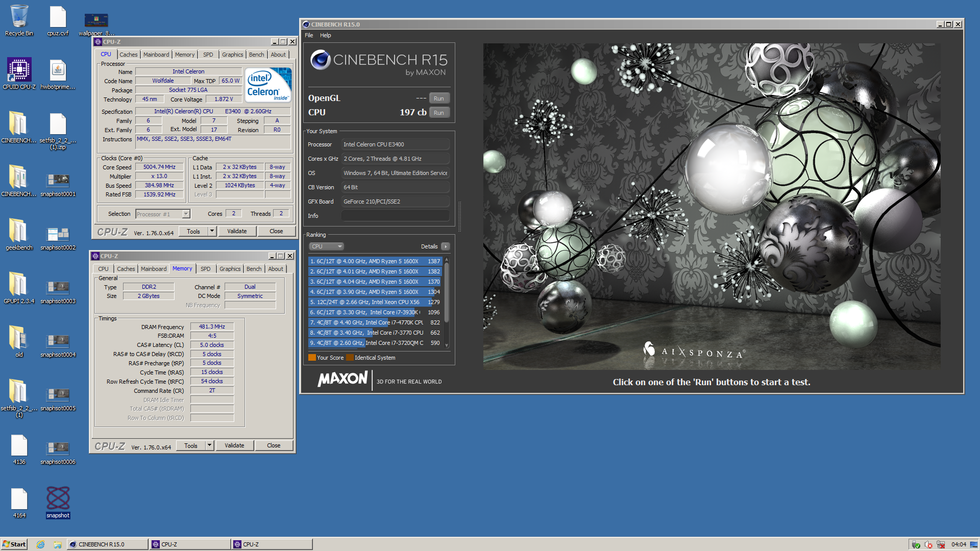Open the setfsb_2_2 (1).zip file icon
Screen dimensions: 980x551
coord(58,132)
